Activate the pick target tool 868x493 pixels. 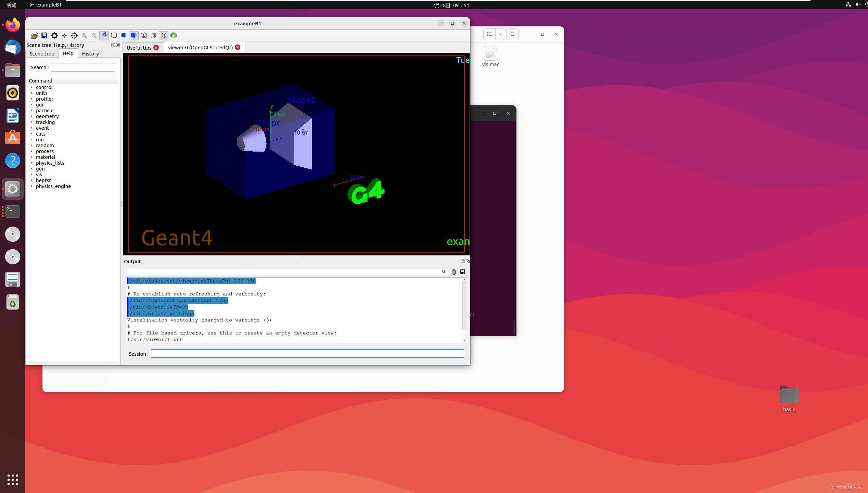click(74, 35)
